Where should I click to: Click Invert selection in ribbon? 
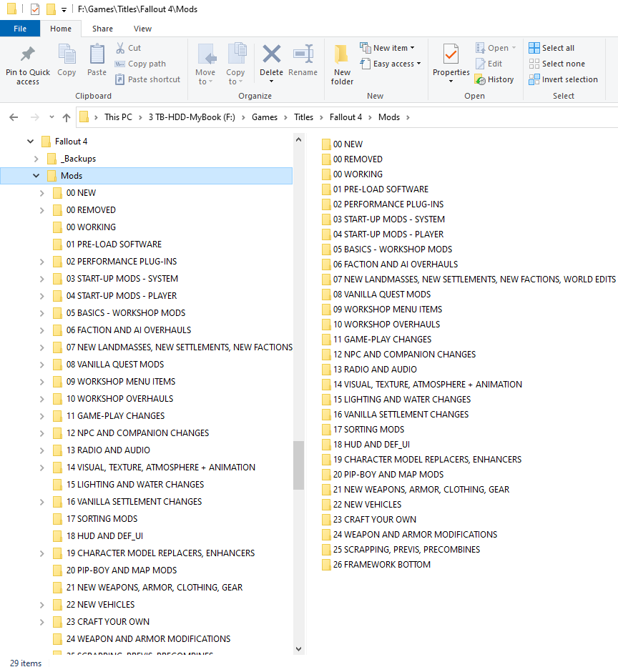(563, 80)
